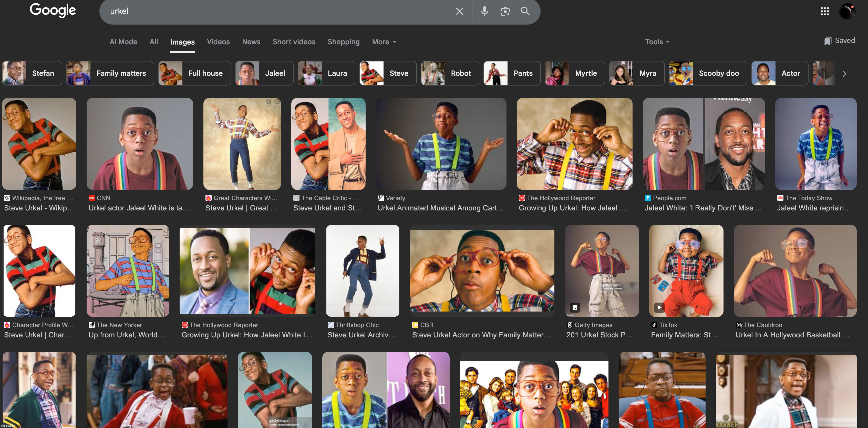
Task: Click The New Yorker favicon
Action: point(92,325)
